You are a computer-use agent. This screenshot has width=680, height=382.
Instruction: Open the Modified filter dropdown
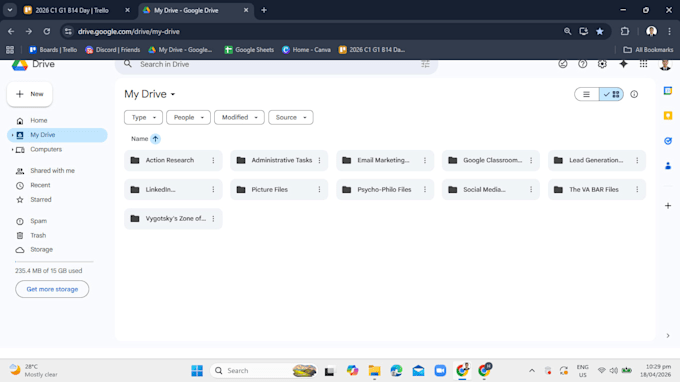point(239,118)
